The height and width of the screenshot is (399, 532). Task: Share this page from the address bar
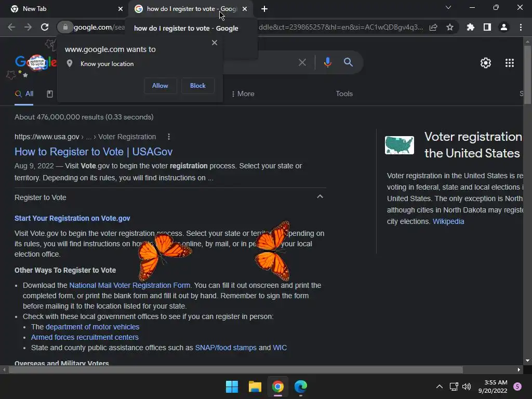[x=433, y=27]
